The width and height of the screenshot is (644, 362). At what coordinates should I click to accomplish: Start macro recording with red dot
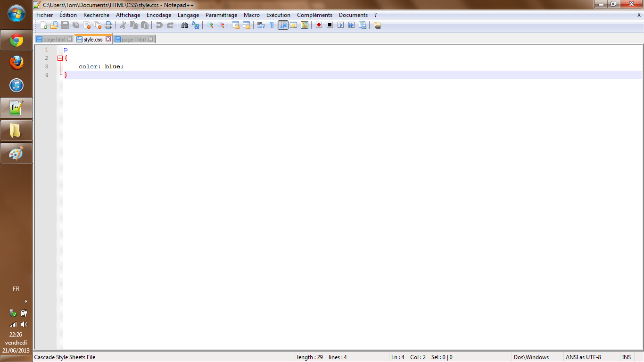click(319, 25)
